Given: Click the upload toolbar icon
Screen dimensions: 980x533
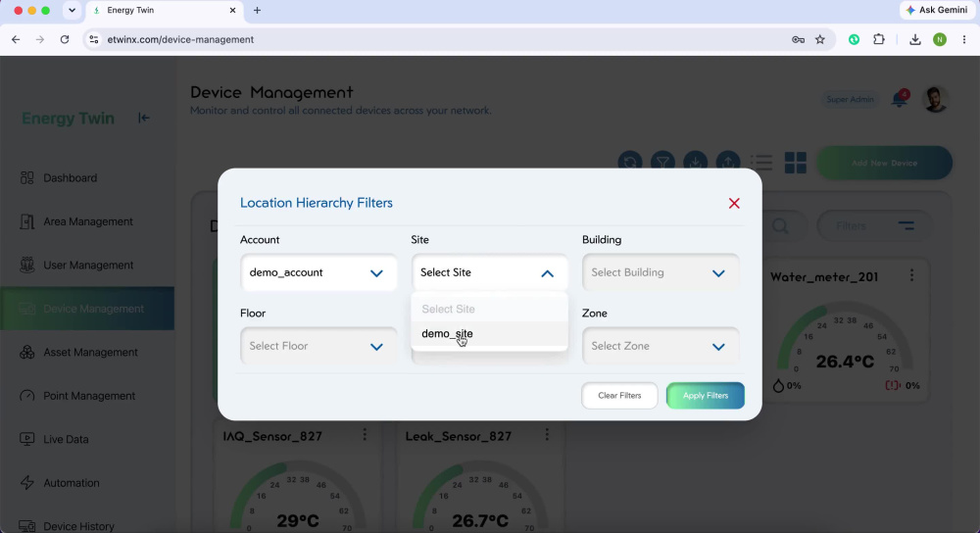Looking at the screenshot, I should [727, 163].
